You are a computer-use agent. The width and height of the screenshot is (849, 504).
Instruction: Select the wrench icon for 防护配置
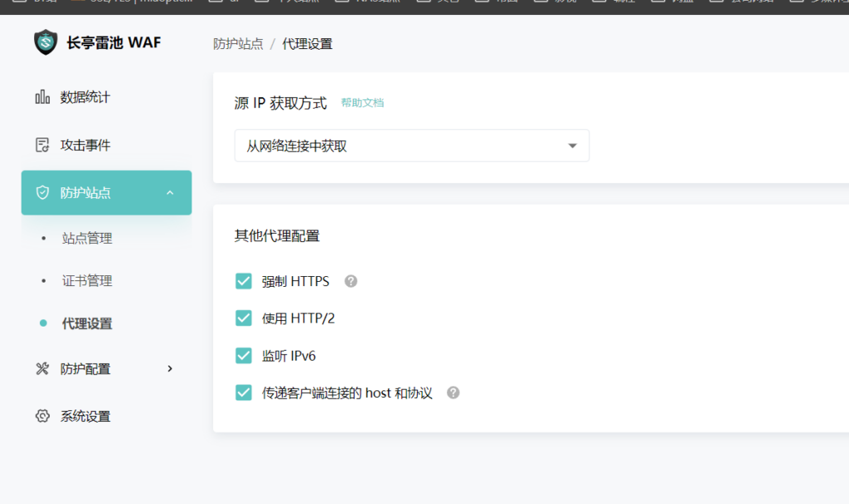pyautogui.click(x=42, y=369)
